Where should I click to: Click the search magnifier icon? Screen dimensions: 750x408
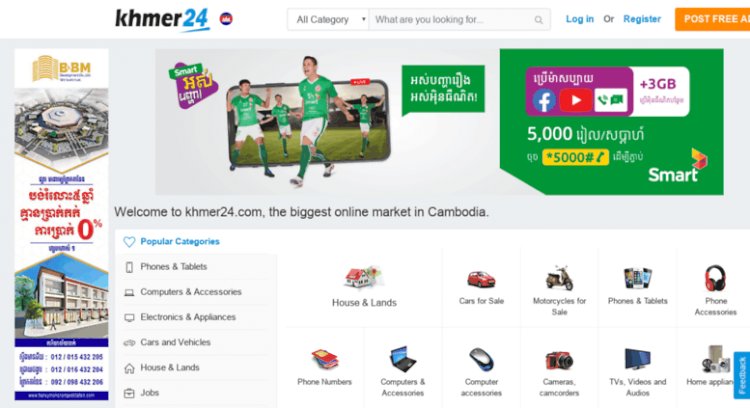539,20
